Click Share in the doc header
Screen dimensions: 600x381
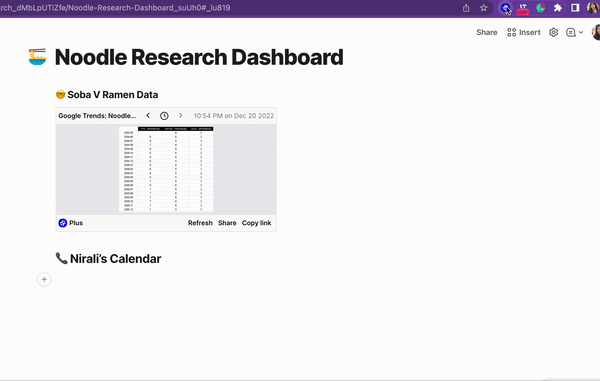[487, 33]
